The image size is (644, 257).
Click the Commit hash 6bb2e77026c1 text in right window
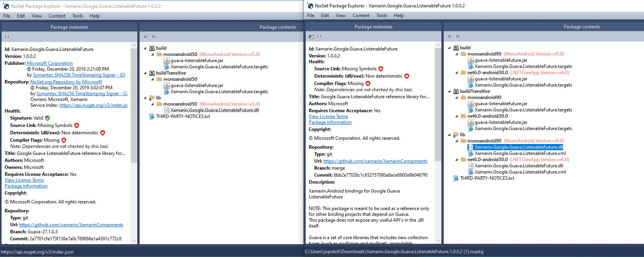tap(380, 175)
